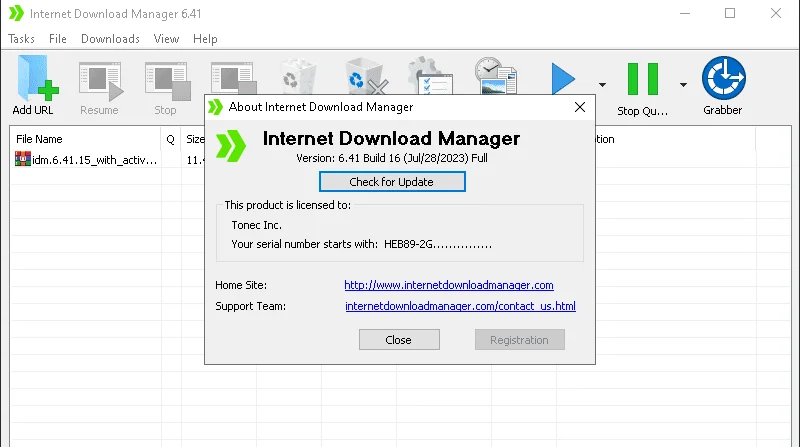The height and width of the screenshot is (447, 800).
Task: Click the Tonec Inc. licensee text
Action: pos(257,225)
